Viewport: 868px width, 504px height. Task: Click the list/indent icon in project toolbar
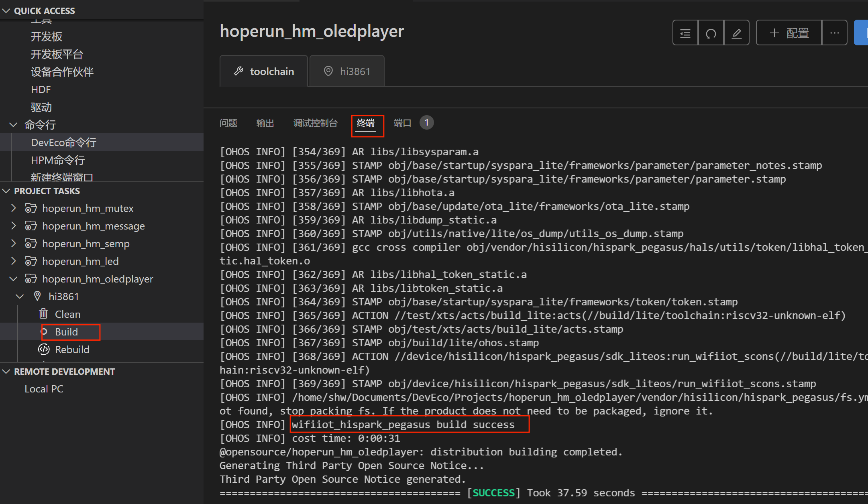685,33
